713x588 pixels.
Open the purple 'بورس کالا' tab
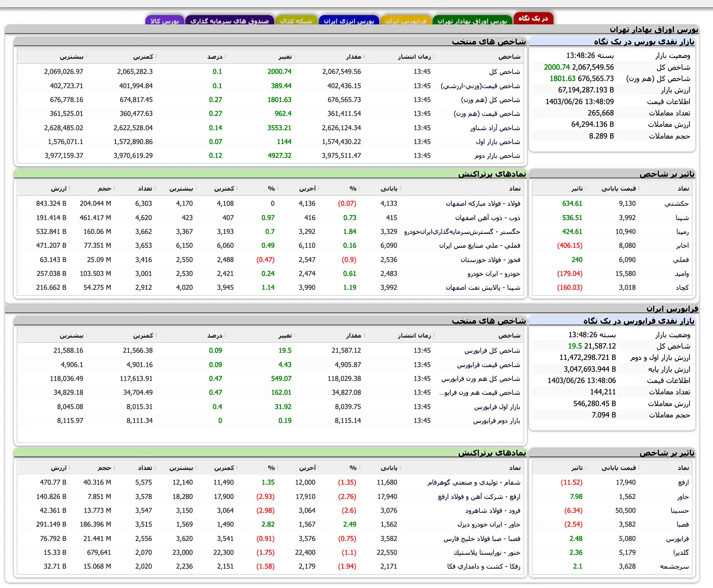tap(165, 21)
